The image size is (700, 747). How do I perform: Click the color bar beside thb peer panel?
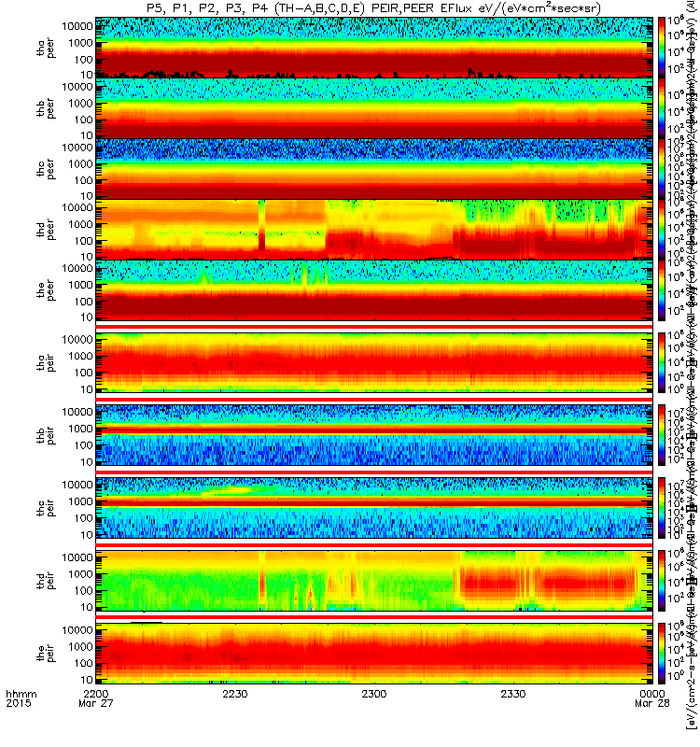(x=662, y=108)
